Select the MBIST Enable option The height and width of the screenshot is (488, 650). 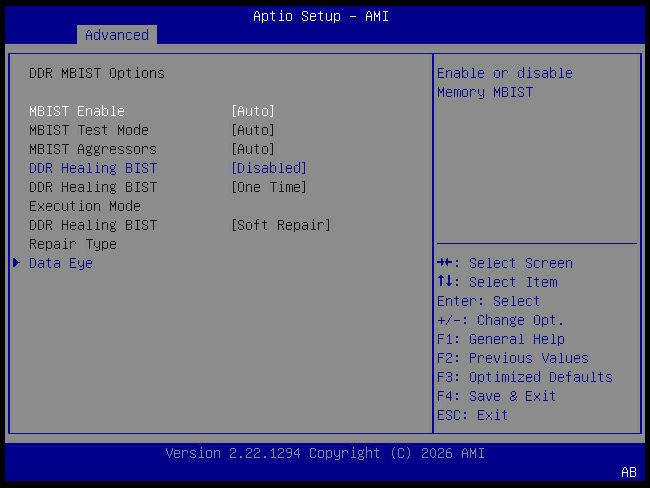pos(77,111)
